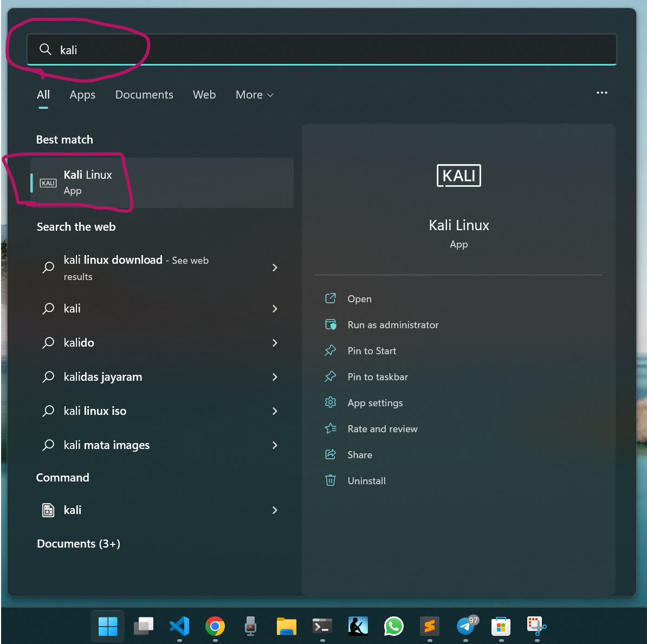This screenshot has height=644, width=647.
Task: Click the star icon beside Rate and review
Action: point(331,428)
